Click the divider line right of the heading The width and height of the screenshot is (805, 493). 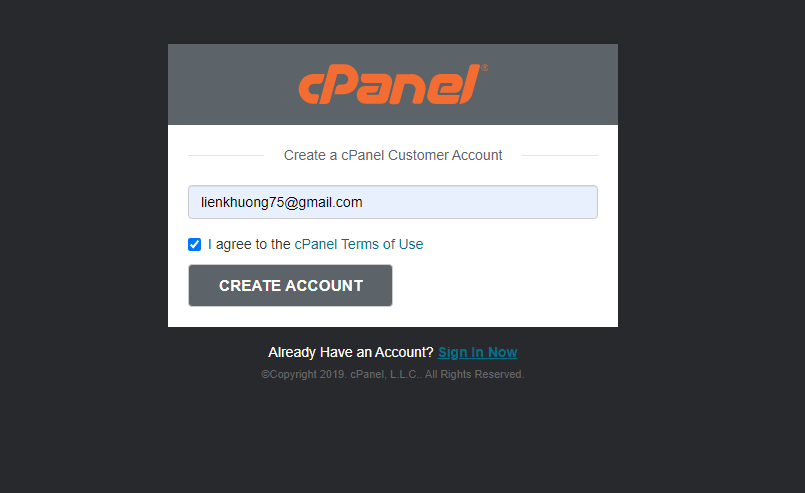(559, 156)
